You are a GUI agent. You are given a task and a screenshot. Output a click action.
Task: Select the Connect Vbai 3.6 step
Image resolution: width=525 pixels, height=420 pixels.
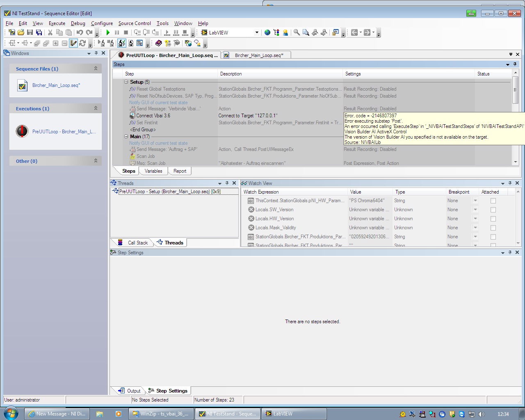[153, 116]
